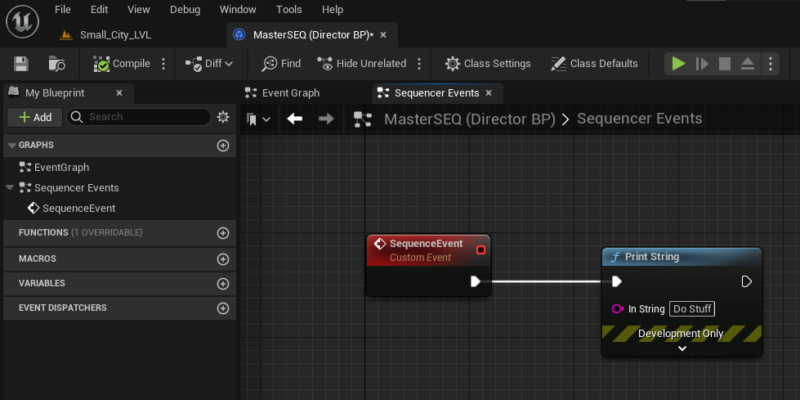800x400 pixels.
Task: Add a new event dispatcher plus icon
Action: click(223, 308)
